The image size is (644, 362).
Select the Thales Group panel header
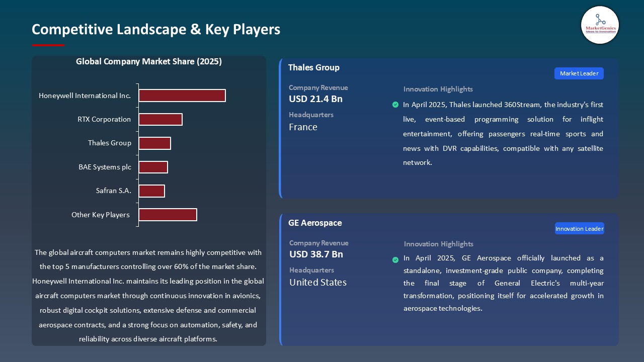click(314, 67)
